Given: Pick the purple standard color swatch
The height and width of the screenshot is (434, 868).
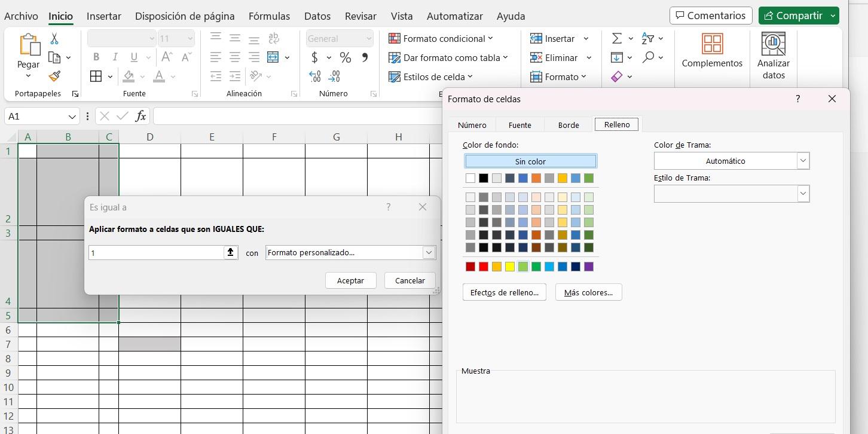Looking at the screenshot, I should pos(589,267).
